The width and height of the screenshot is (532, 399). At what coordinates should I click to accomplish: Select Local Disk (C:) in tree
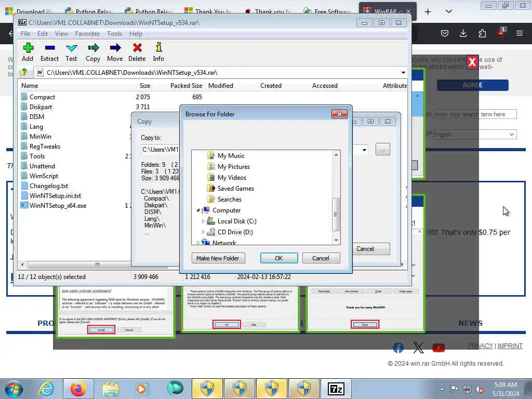pyautogui.click(x=237, y=221)
